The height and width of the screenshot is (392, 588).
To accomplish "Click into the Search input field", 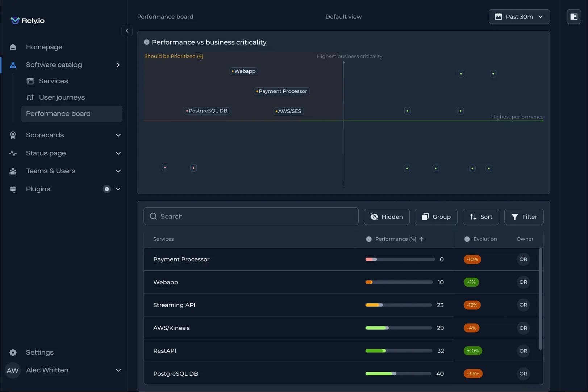I will tap(251, 216).
